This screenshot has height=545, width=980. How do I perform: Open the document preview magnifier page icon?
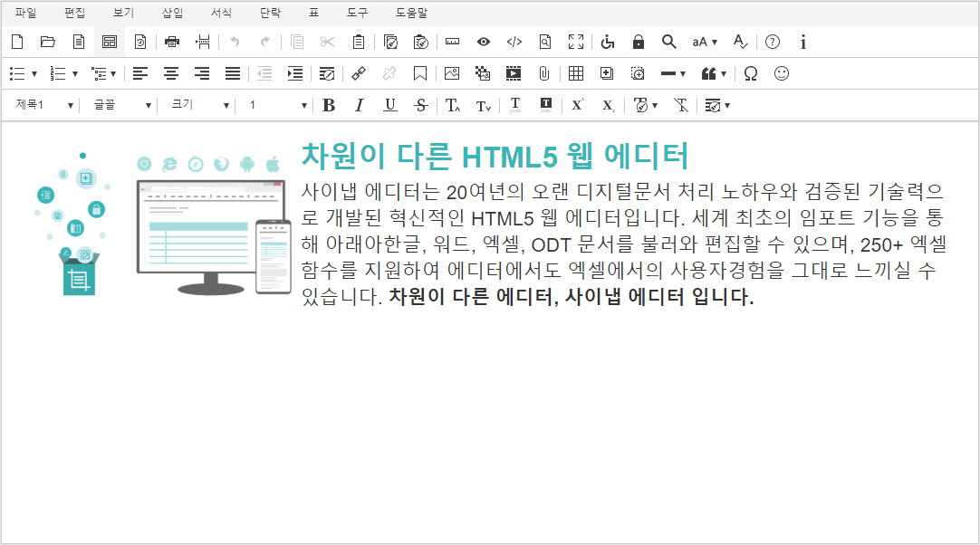pyautogui.click(x=545, y=42)
